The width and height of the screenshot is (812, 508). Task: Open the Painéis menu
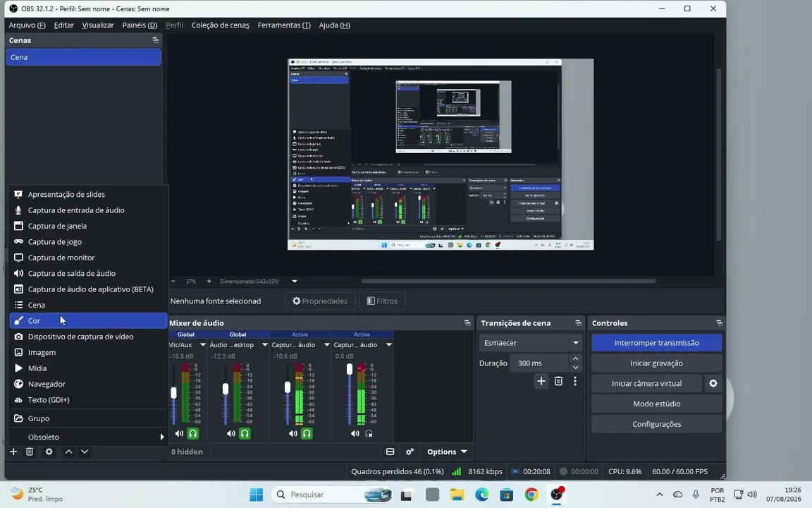140,25
